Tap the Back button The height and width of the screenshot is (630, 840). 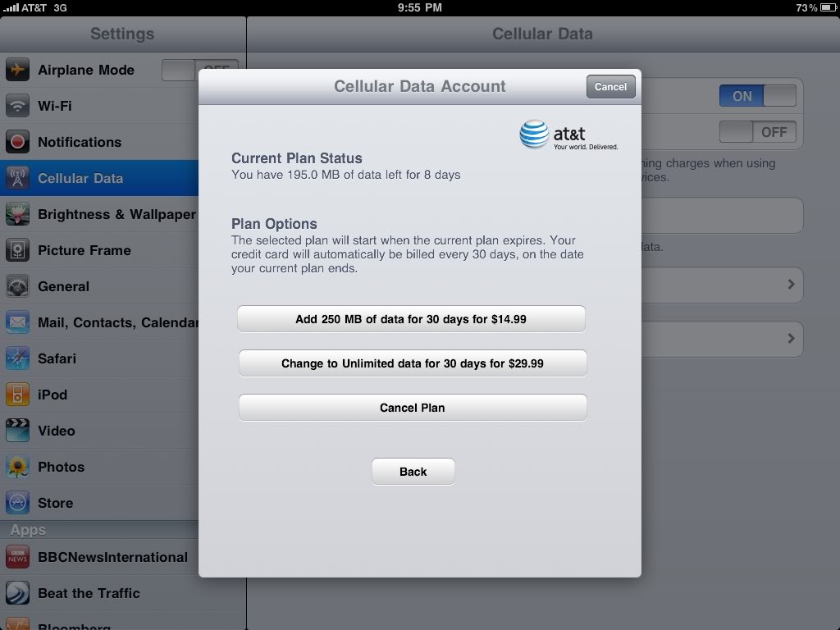click(x=413, y=472)
